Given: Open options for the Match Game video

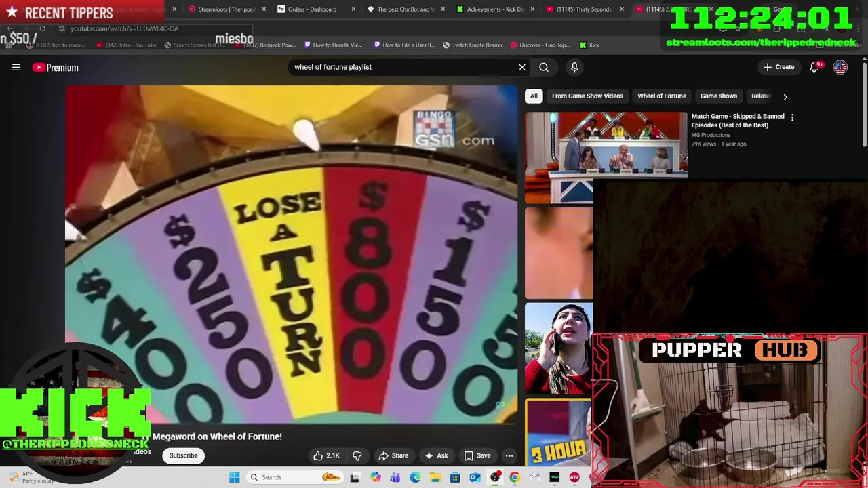Looking at the screenshot, I should pyautogui.click(x=792, y=117).
